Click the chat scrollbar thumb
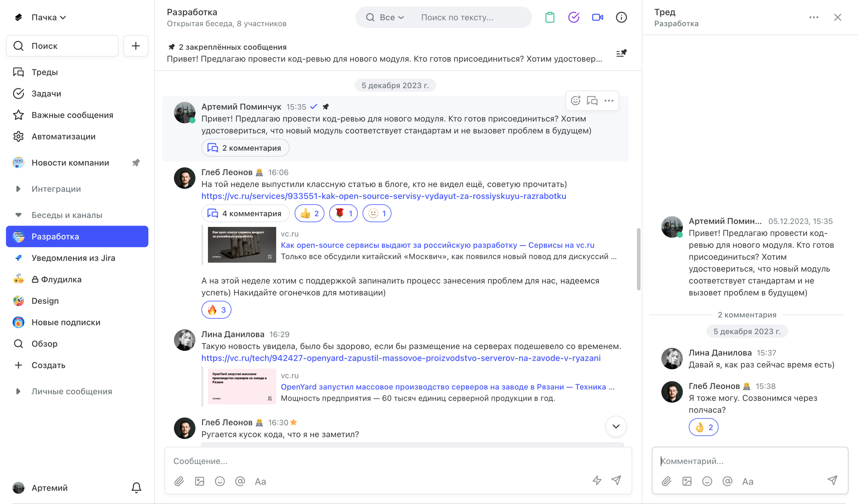 click(638, 259)
